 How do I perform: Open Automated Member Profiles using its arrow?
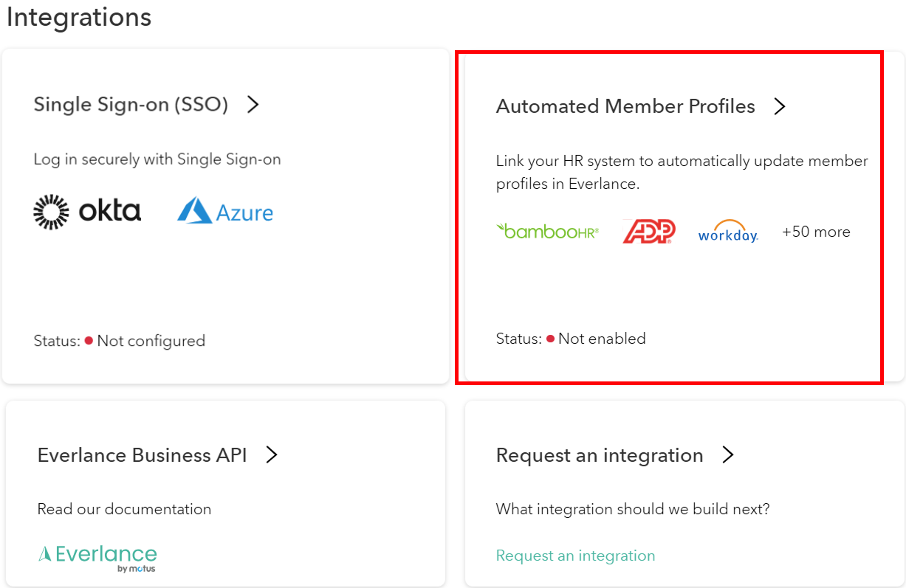click(x=779, y=107)
